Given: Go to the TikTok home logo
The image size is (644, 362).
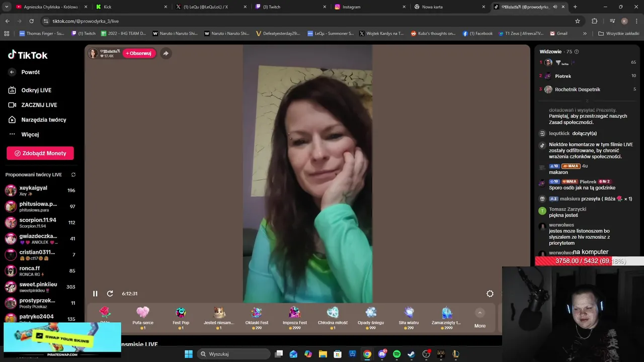Looking at the screenshot, I should pyautogui.click(x=28, y=55).
